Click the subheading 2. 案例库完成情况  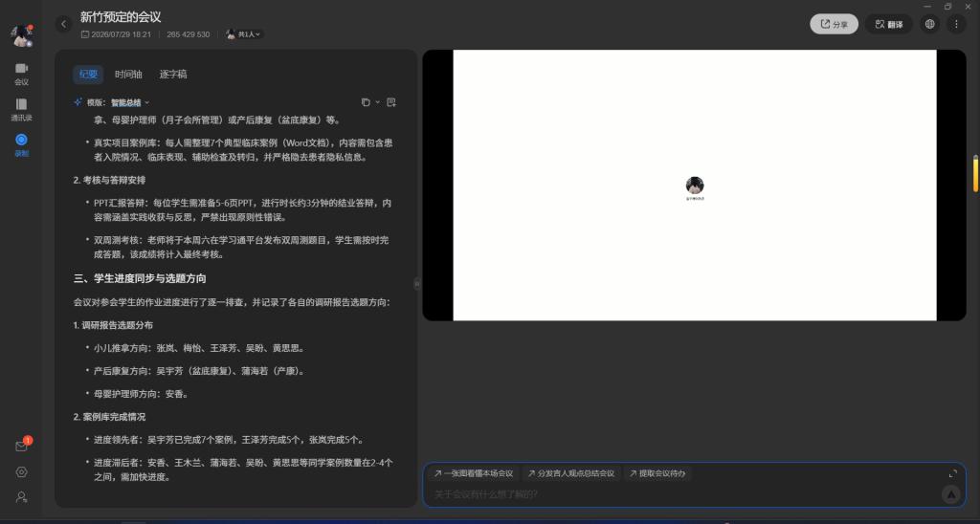109,417
